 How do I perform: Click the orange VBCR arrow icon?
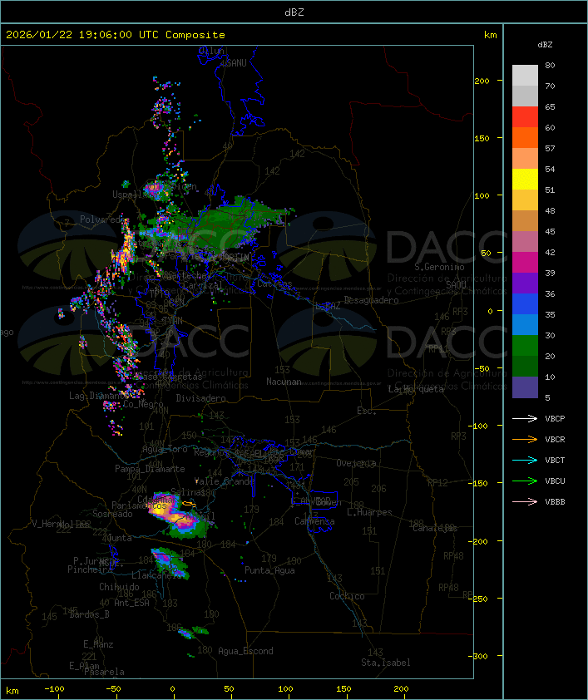[525, 439]
